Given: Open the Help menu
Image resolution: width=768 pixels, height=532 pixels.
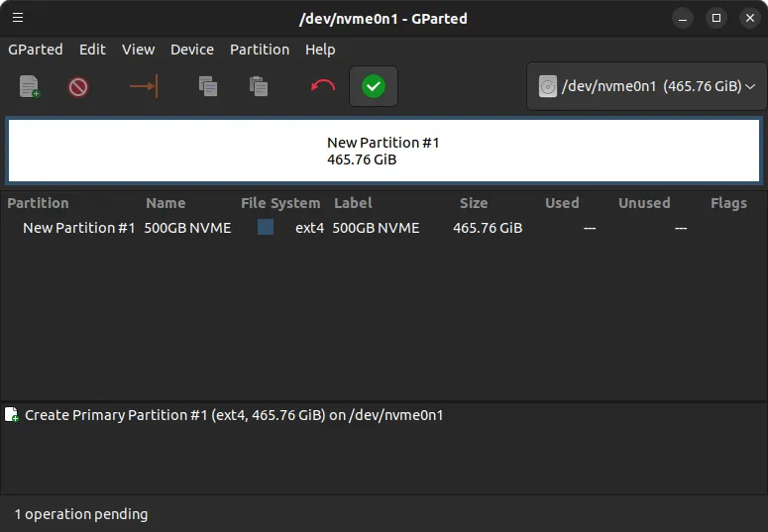Looking at the screenshot, I should [320, 50].
